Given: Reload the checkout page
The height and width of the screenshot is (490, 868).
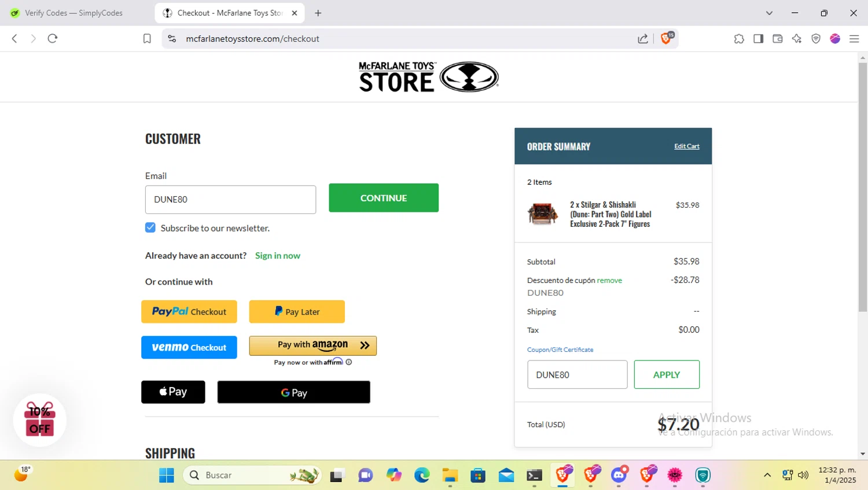Looking at the screenshot, I should click(x=53, y=39).
